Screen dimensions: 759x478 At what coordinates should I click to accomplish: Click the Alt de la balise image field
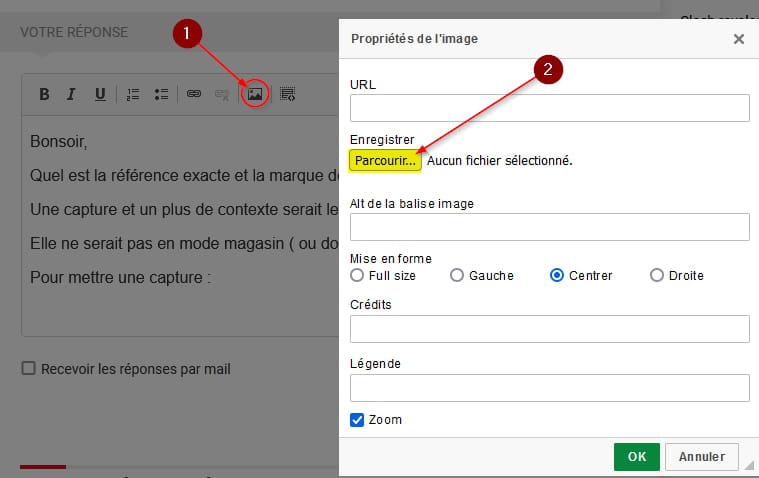(549, 227)
